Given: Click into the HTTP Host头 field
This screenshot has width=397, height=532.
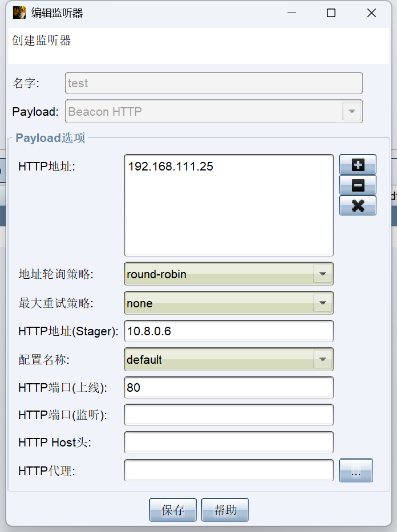Looking at the screenshot, I should pos(228,442).
